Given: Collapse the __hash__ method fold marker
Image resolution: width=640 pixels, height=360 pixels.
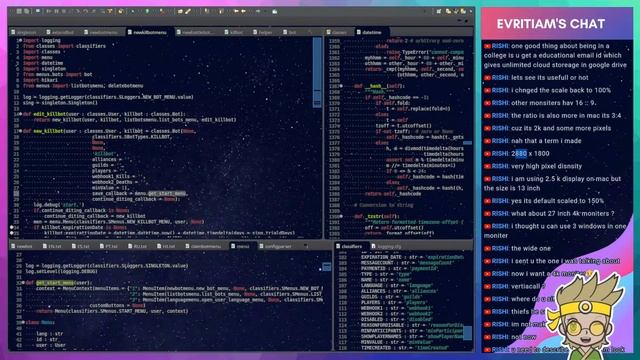Looking at the screenshot, I should pyautogui.click(x=342, y=86).
